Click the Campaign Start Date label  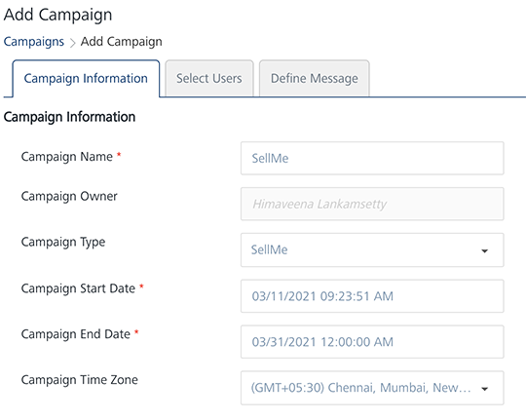[78, 288]
